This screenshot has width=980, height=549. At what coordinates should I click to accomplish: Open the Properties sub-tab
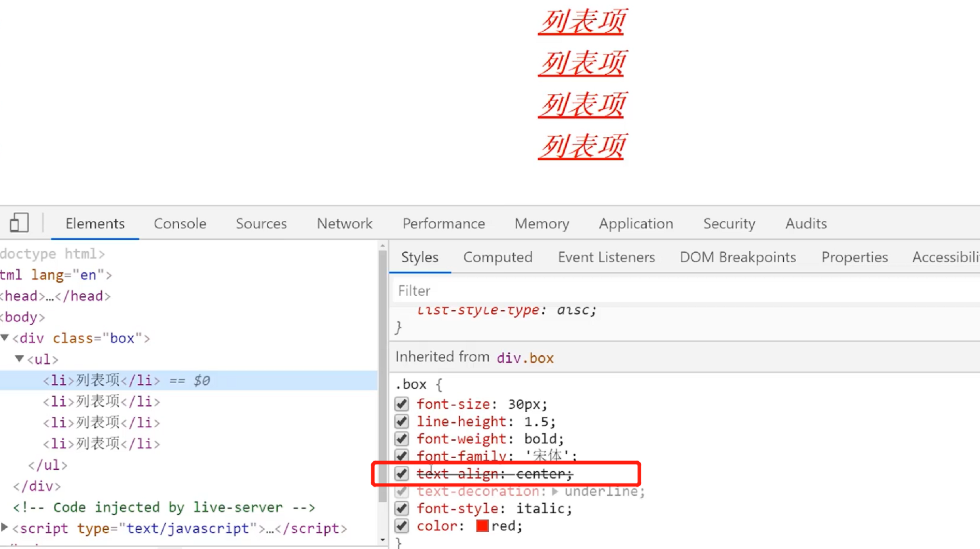(x=854, y=257)
